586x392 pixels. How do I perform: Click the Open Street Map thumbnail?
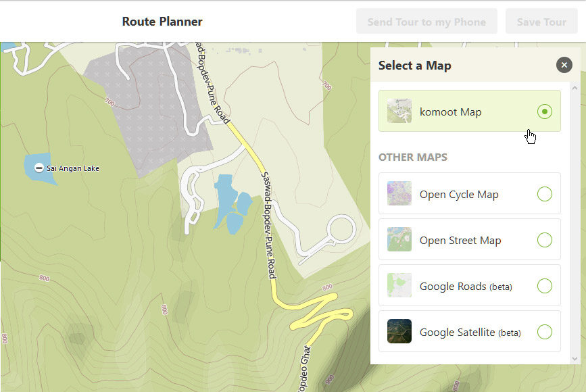[399, 240]
